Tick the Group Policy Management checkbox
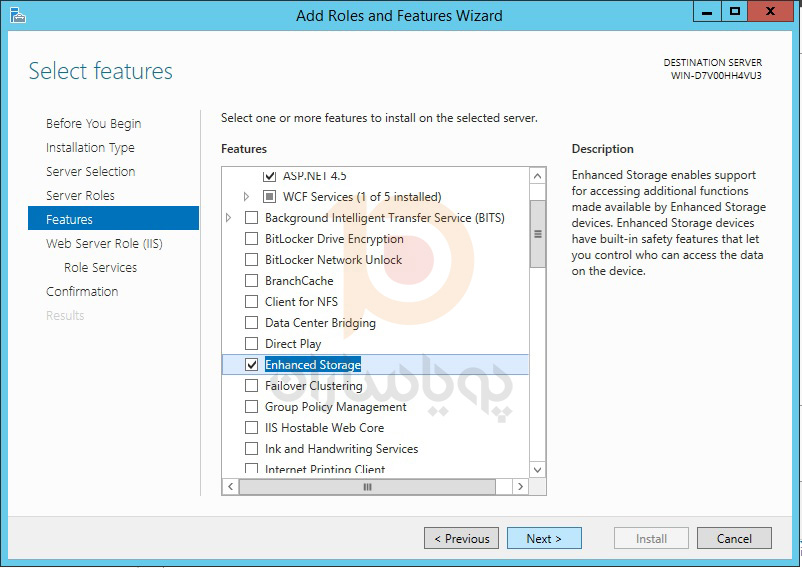The height and width of the screenshot is (568, 802). [251, 406]
